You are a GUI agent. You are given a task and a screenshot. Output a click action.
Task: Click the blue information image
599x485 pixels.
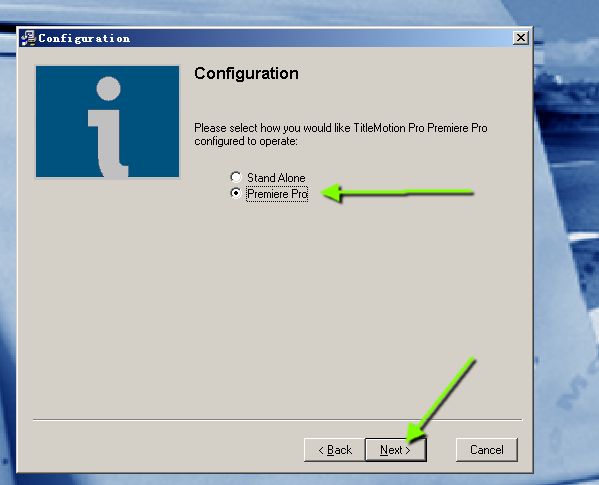click(107, 122)
